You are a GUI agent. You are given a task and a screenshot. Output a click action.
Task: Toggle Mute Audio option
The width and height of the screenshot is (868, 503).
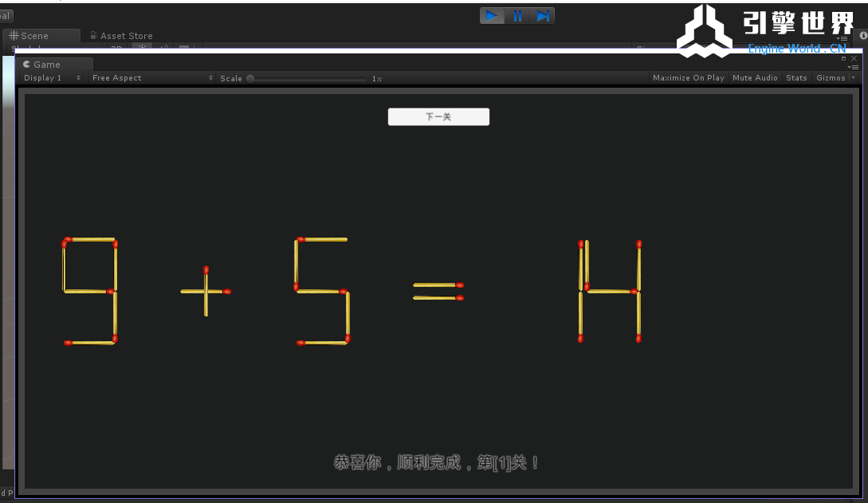[755, 78]
